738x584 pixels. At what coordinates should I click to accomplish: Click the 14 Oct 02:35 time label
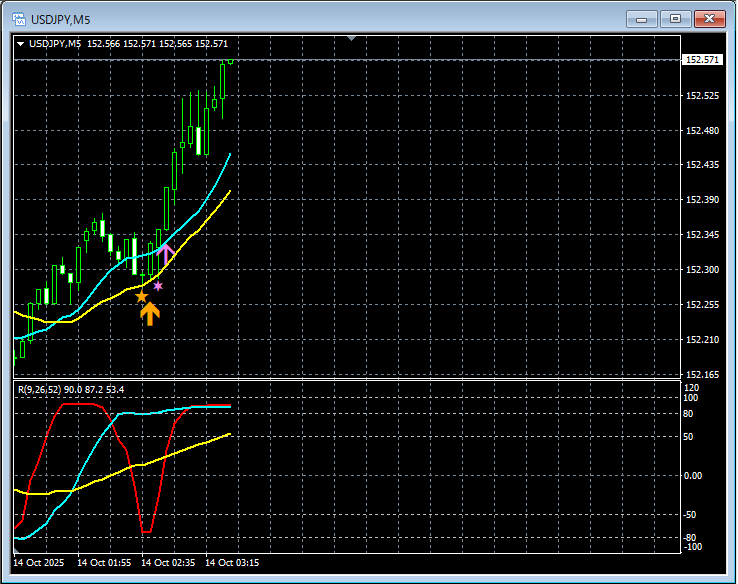tap(168, 563)
